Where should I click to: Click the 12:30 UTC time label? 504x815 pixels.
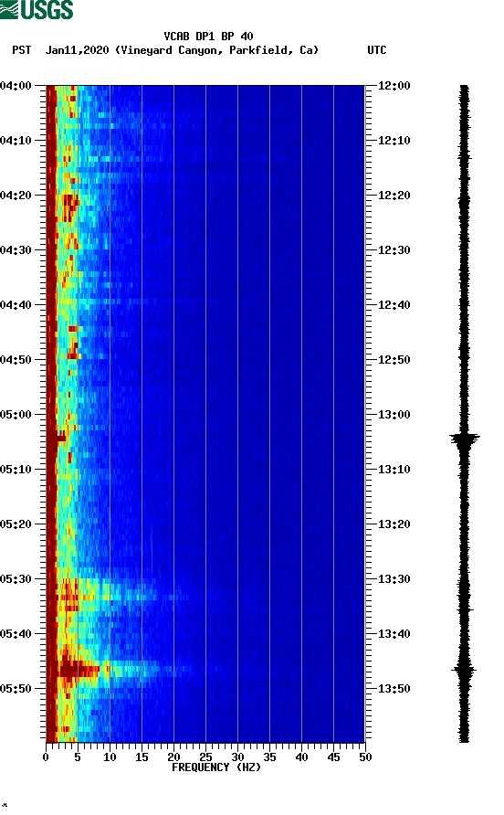click(x=394, y=250)
